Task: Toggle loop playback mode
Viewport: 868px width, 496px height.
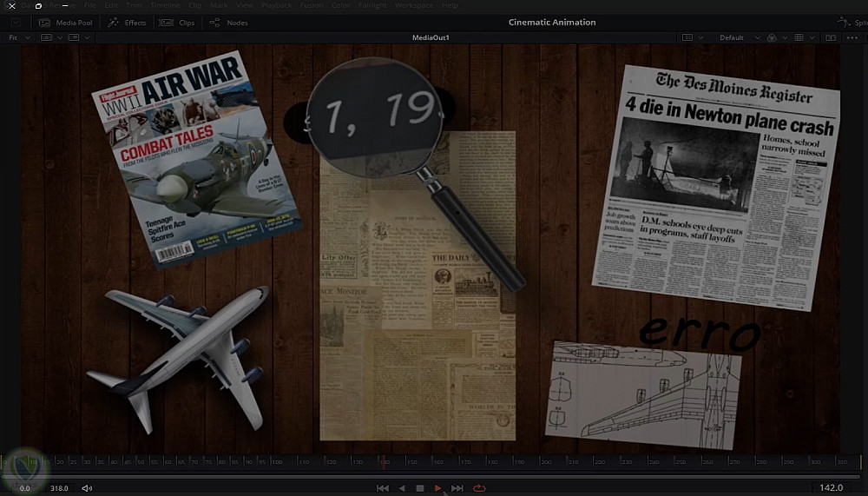Action: pyautogui.click(x=479, y=488)
